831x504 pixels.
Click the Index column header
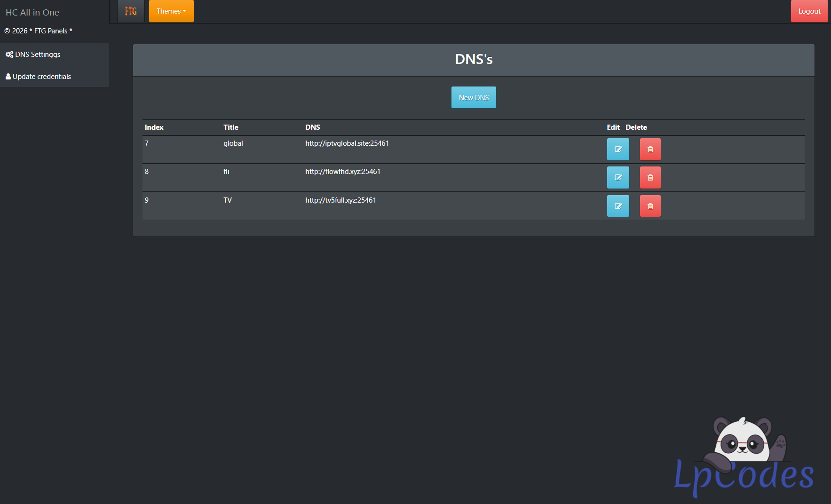point(154,127)
